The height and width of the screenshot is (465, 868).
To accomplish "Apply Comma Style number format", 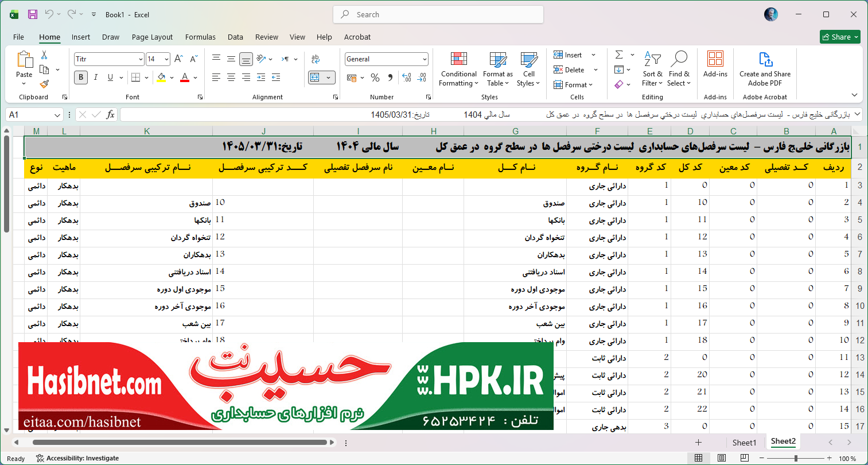I will (x=390, y=77).
